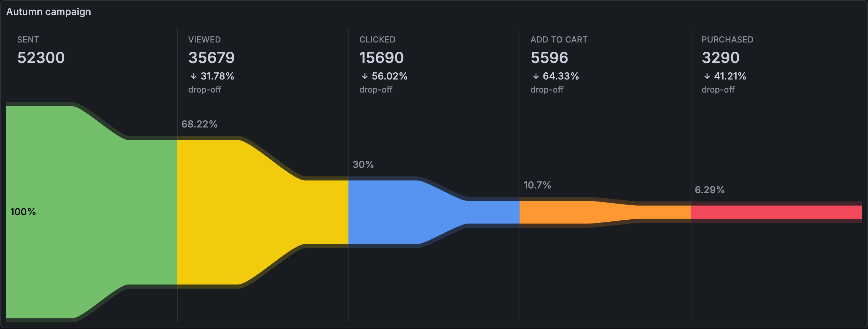This screenshot has width=868, height=329.
Task: Select the SENT stage label
Action: (28, 40)
